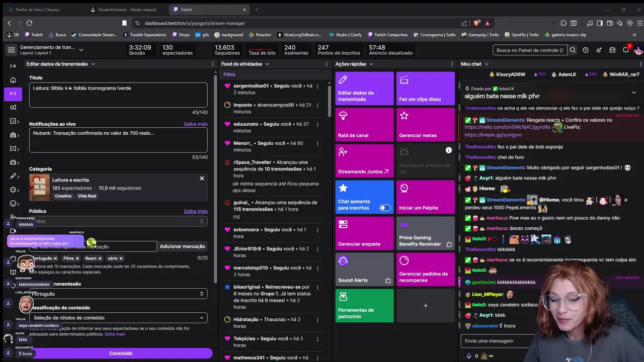Remove the Leitura e escrita category
The width and height of the screenshot is (644, 362).
pyautogui.click(x=202, y=178)
